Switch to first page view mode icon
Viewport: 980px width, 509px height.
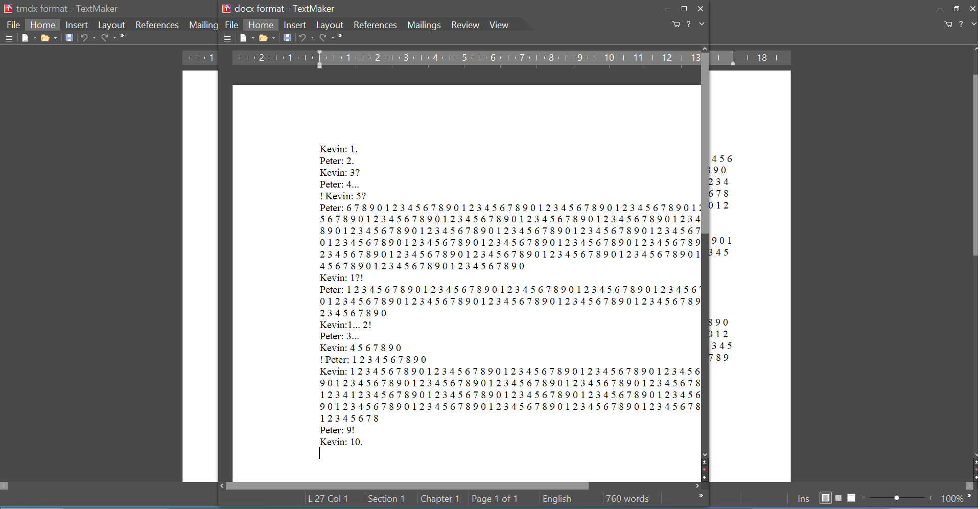point(825,498)
